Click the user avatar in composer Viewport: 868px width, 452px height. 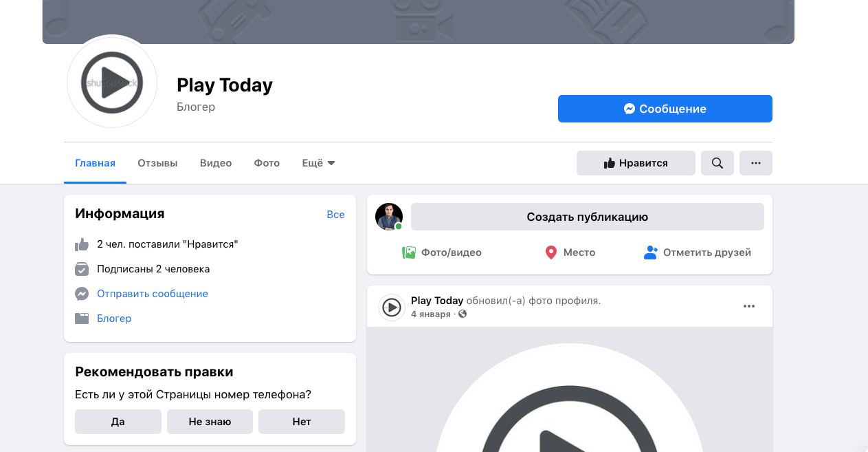389,217
